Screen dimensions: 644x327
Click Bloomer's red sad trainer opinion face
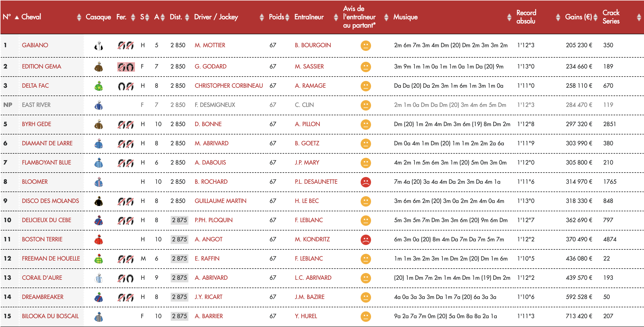point(366,182)
